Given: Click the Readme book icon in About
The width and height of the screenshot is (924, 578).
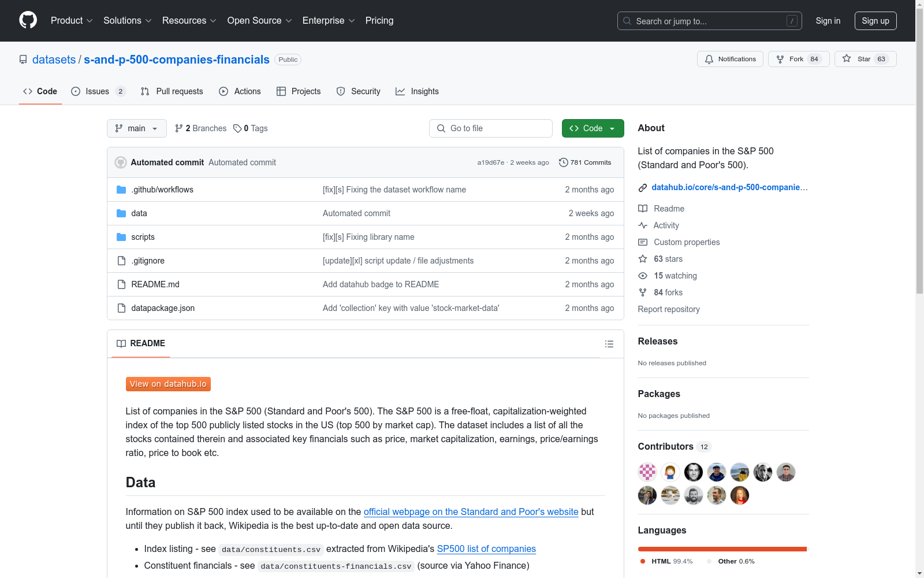Looking at the screenshot, I should tap(643, 209).
